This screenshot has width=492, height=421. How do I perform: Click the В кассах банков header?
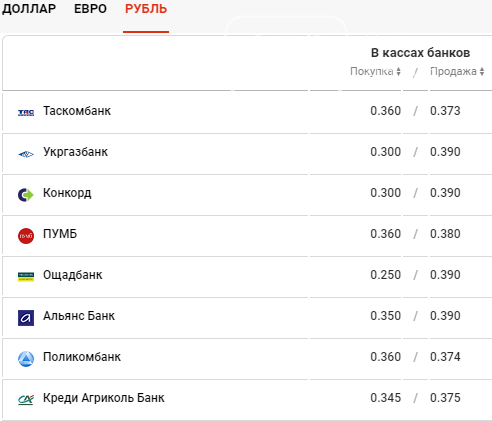420,53
